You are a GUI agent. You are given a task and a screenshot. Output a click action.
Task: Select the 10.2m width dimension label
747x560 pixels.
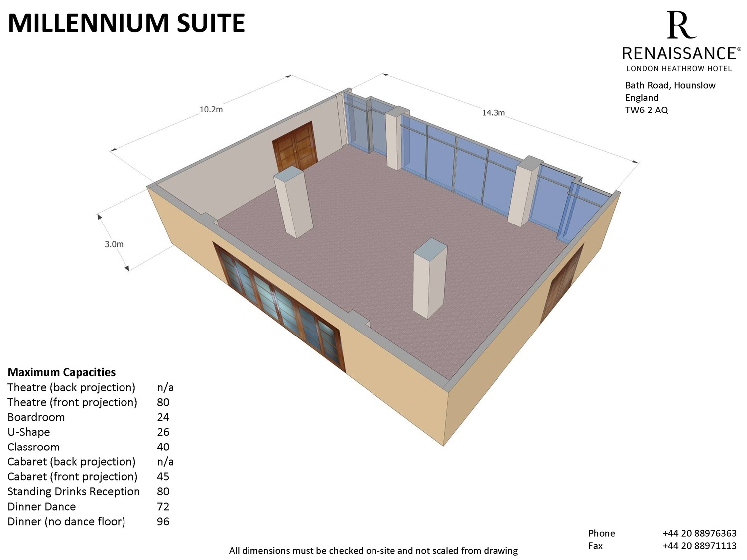[211, 109]
